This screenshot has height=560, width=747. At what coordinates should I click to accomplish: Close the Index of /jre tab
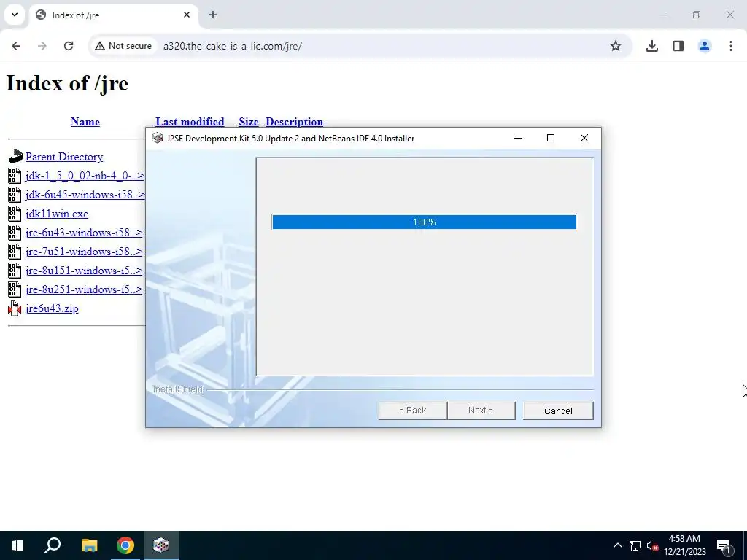pos(187,15)
